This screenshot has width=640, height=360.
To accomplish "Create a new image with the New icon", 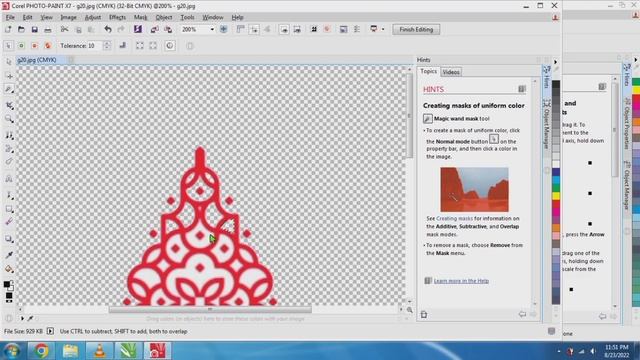I will [x=8, y=29].
